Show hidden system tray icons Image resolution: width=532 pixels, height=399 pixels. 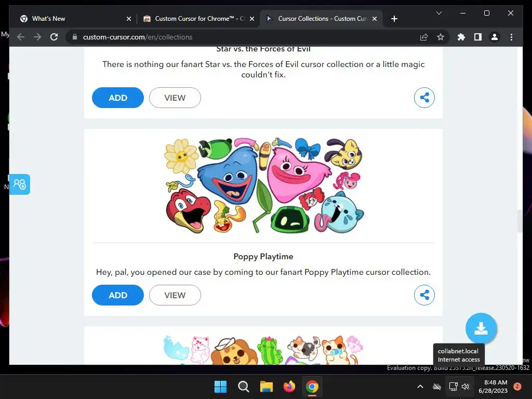[x=420, y=387]
